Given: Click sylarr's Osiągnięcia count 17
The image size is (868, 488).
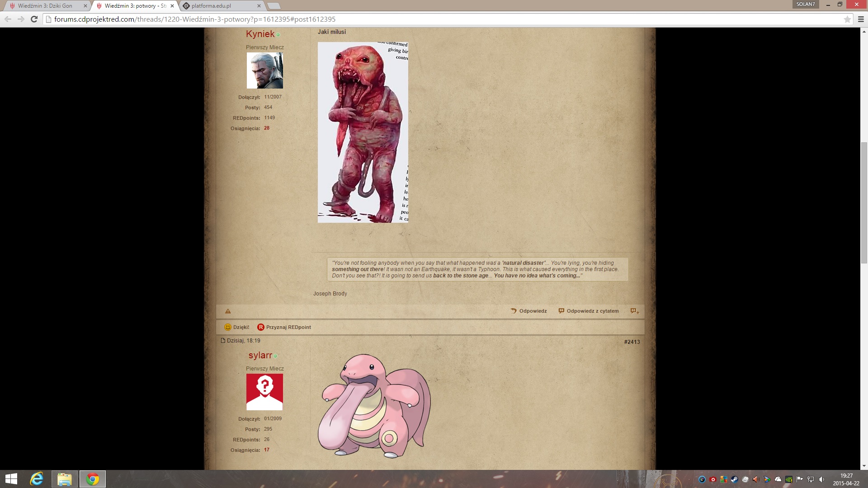Looking at the screenshot, I should pyautogui.click(x=267, y=450).
